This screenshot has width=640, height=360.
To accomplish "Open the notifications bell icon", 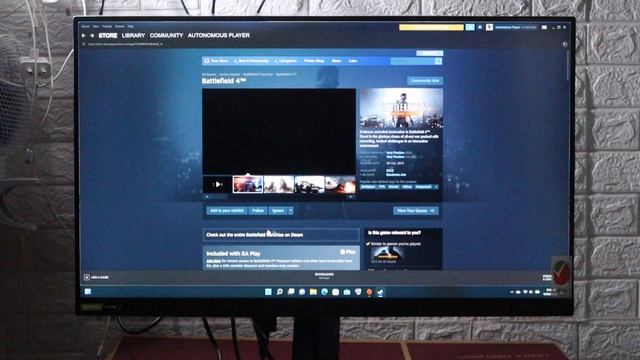I will click(x=480, y=27).
